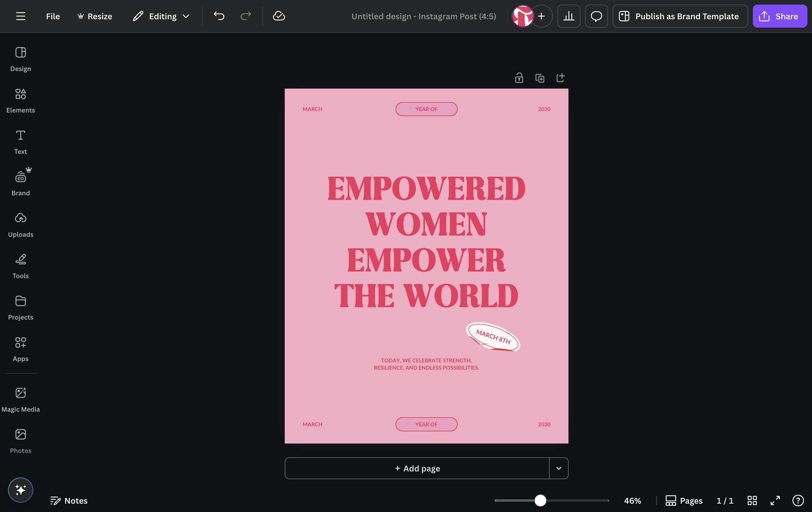Open the Magic Media app

click(21, 400)
